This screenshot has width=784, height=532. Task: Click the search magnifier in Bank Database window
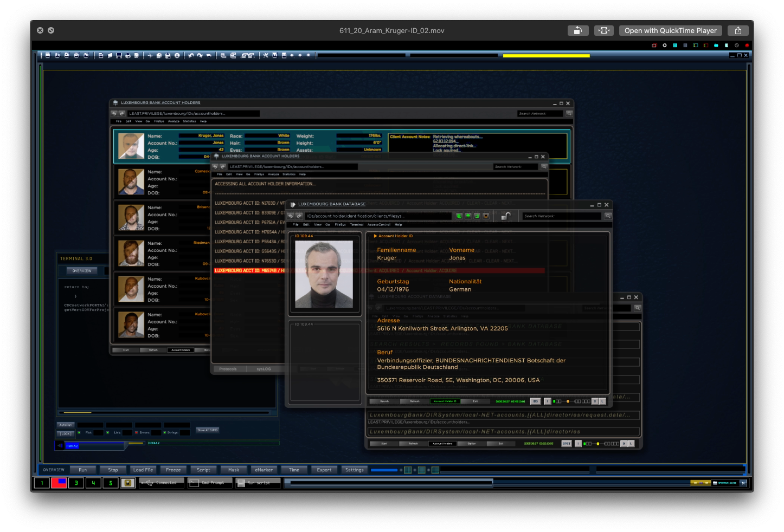click(x=608, y=216)
